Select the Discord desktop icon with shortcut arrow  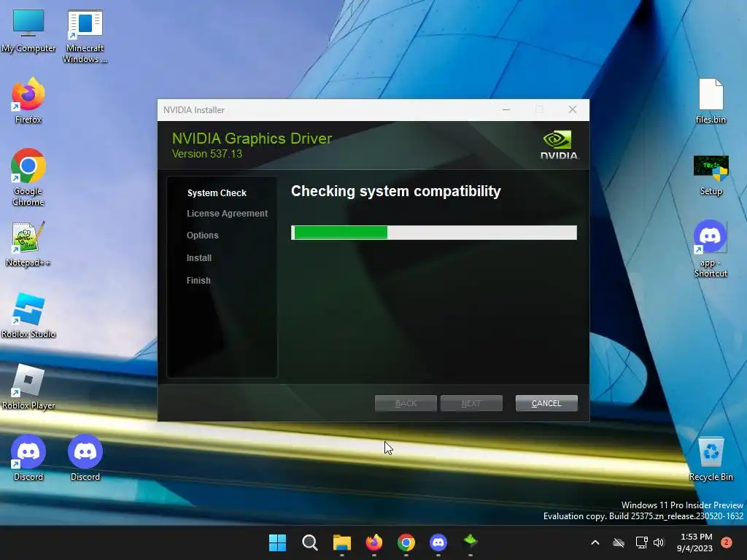pyautogui.click(x=28, y=458)
